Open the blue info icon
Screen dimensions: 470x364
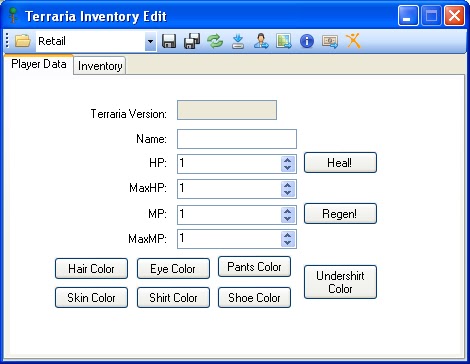[307, 41]
